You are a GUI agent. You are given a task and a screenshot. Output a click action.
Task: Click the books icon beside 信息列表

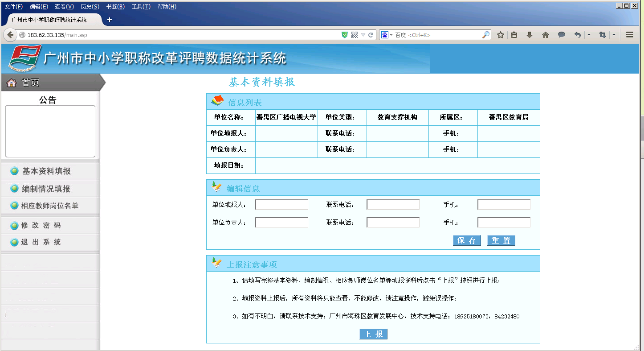tap(217, 101)
